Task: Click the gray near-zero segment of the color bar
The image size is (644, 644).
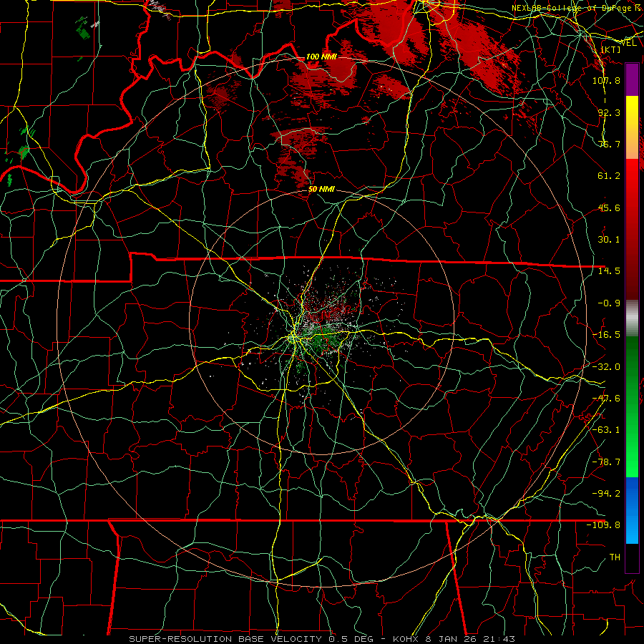Action: 632,316
